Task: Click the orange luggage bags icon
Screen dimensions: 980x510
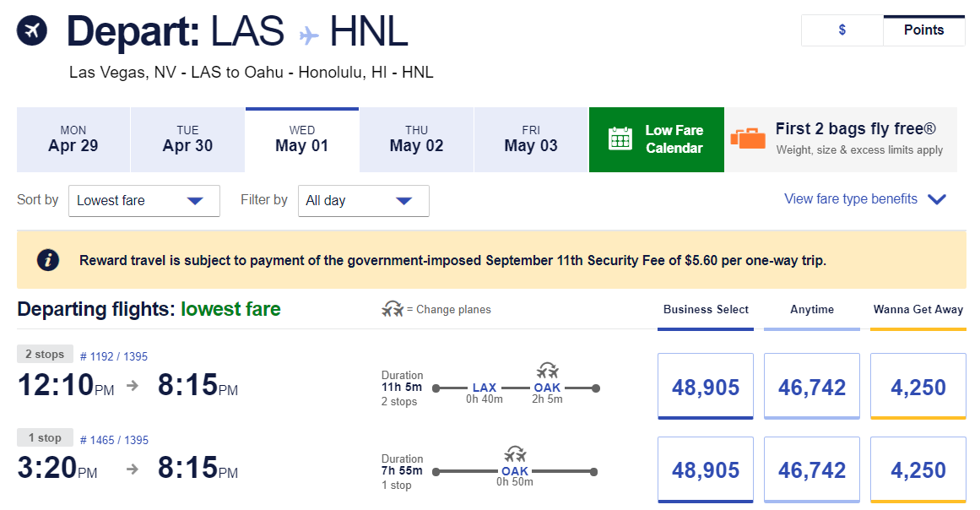Action: (x=748, y=138)
